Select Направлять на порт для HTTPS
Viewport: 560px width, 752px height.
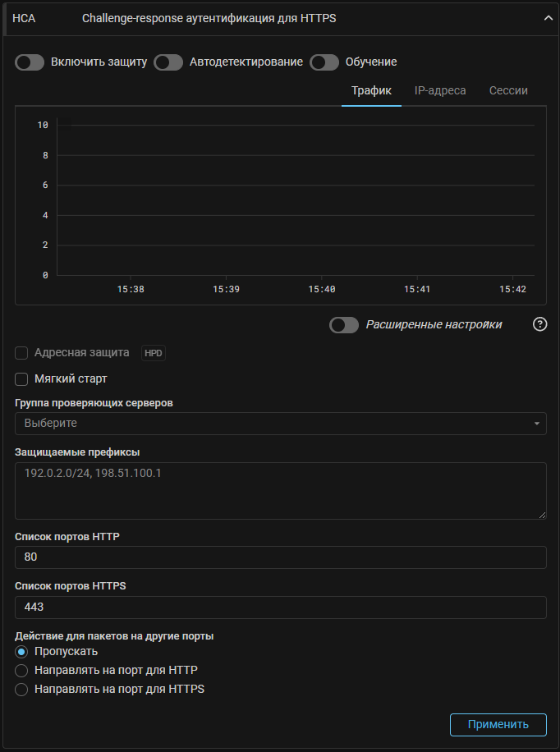pos(22,690)
